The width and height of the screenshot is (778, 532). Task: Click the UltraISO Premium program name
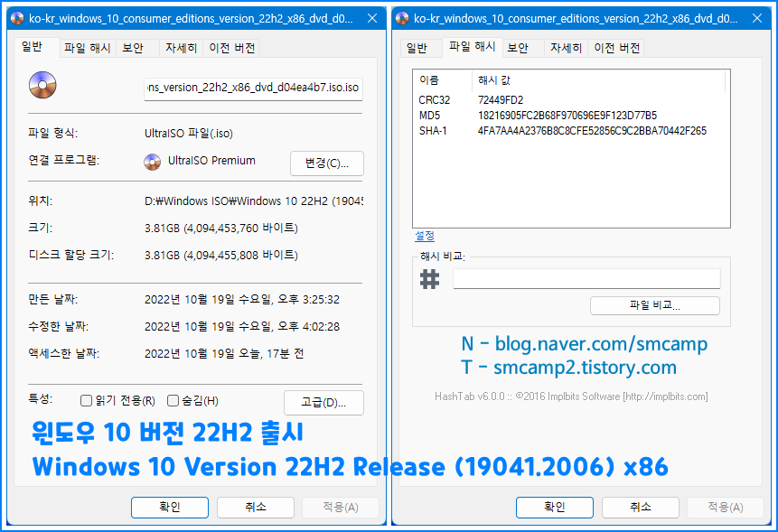pyautogui.click(x=211, y=161)
